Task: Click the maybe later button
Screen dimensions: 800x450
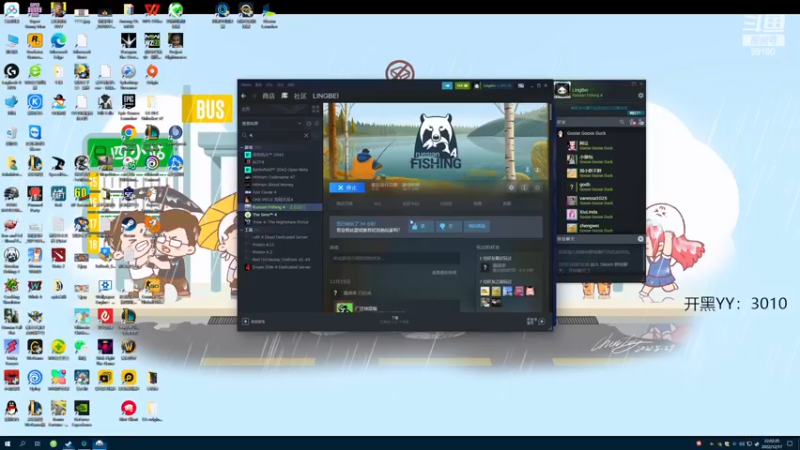Action: pos(477,226)
